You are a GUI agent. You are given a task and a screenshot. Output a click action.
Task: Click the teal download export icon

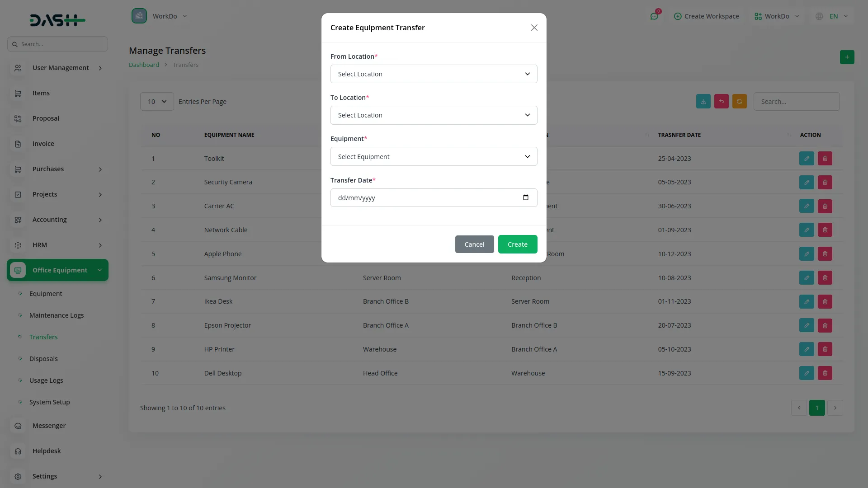703,102
